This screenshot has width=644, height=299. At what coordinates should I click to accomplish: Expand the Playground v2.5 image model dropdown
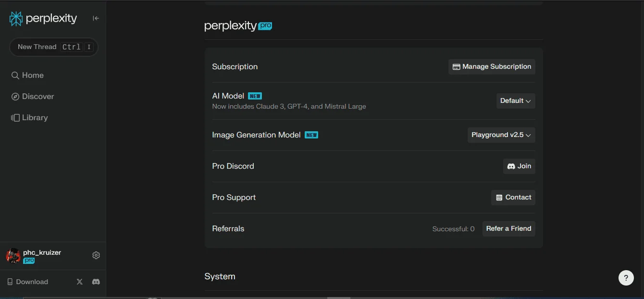pyautogui.click(x=501, y=135)
